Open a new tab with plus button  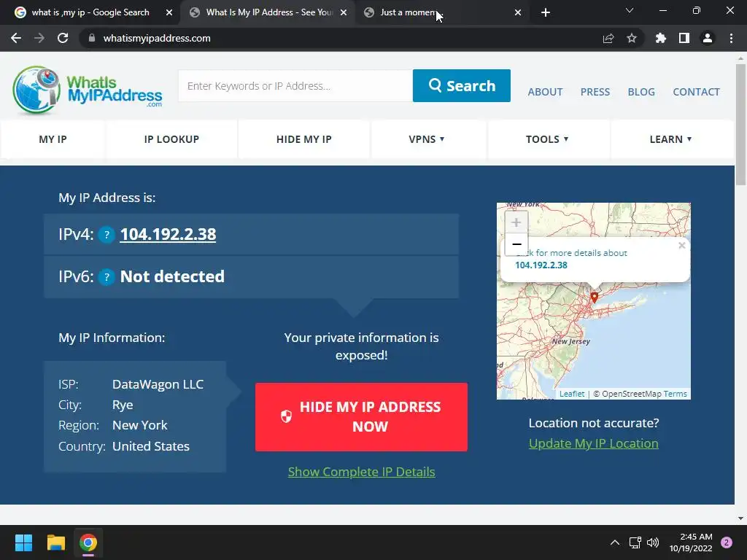[x=546, y=12]
